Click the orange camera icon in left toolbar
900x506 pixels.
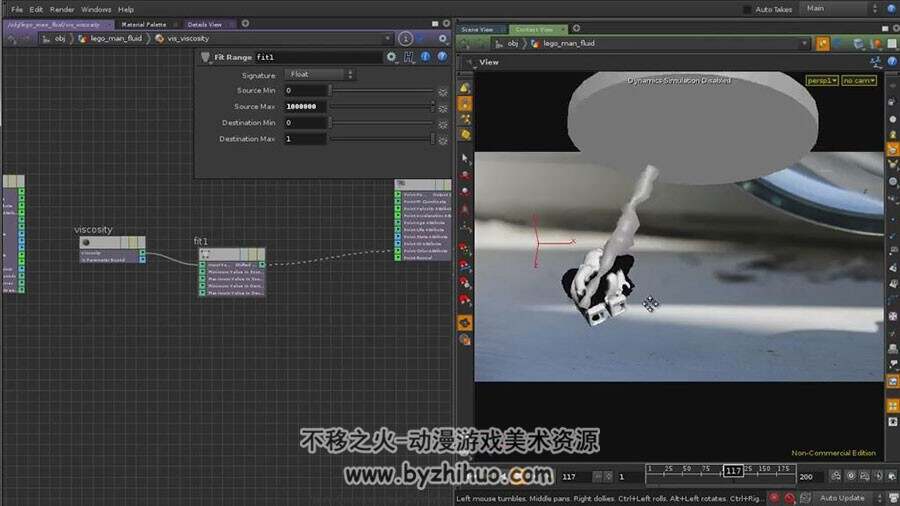465,323
